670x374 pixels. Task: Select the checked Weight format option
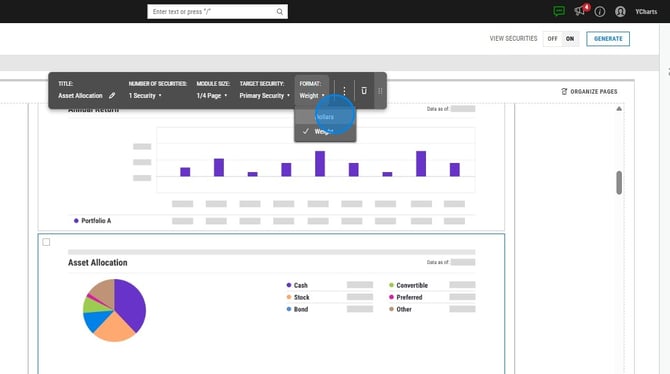325,131
